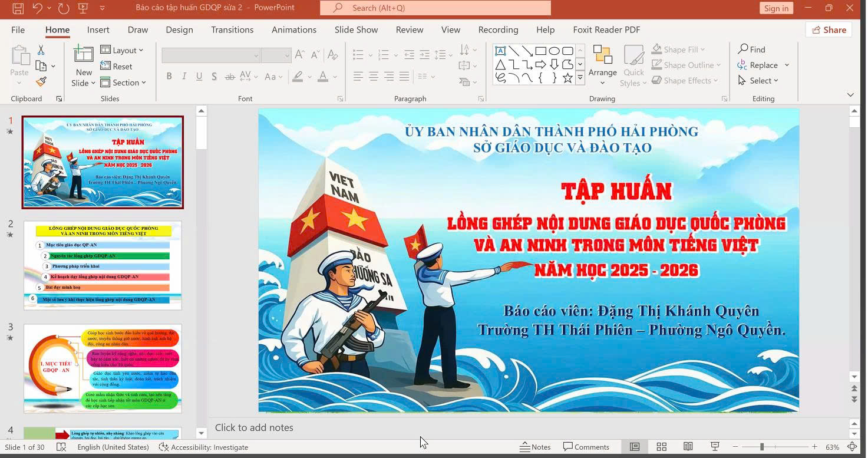Viewport: 868px width, 458px height.
Task: Switch to the Transitions tab
Action: [x=232, y=29]
